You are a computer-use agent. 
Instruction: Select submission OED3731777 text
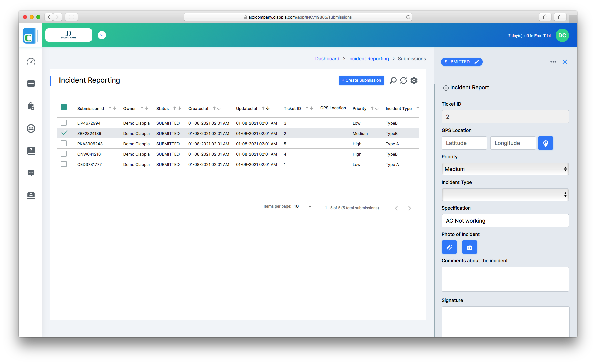click(89, 165)
